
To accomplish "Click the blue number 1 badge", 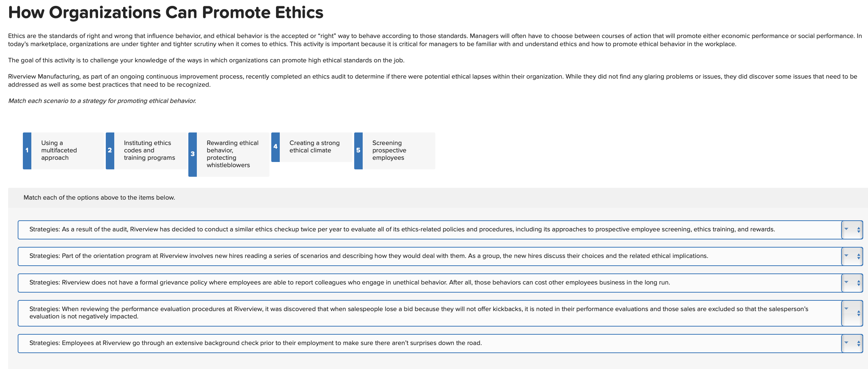I will (27, 150).
